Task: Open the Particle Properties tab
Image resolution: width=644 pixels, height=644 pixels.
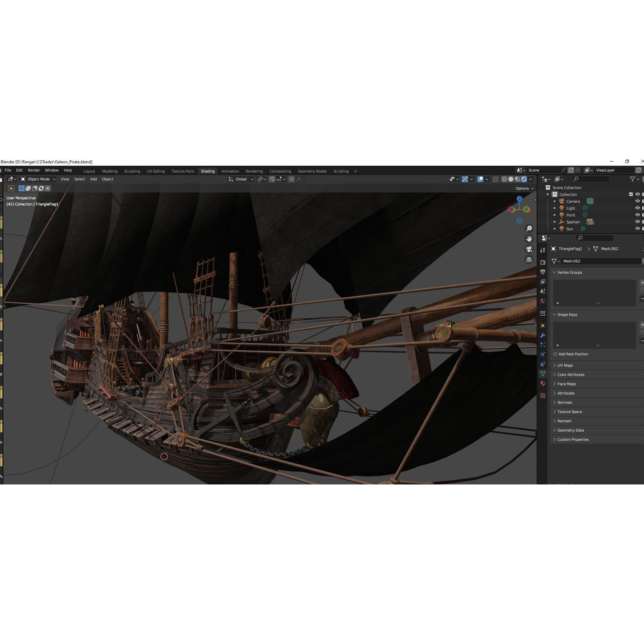Action: [543, 344]
